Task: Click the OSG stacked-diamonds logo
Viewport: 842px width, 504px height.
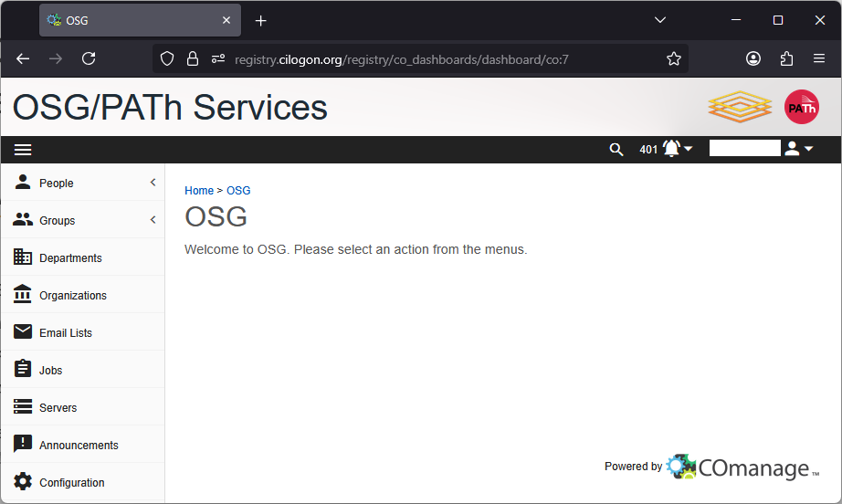Action: coord(740,107)
